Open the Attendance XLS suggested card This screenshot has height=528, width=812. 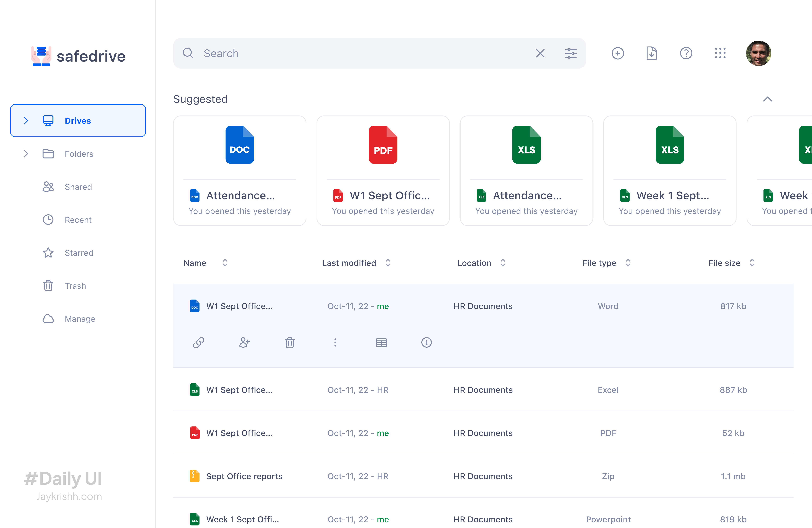[526, 171]
